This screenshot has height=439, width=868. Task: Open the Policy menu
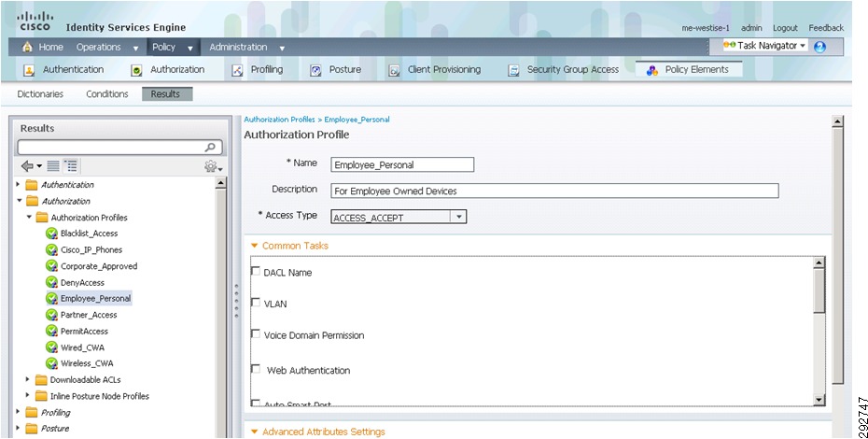(x=173, y=48)
